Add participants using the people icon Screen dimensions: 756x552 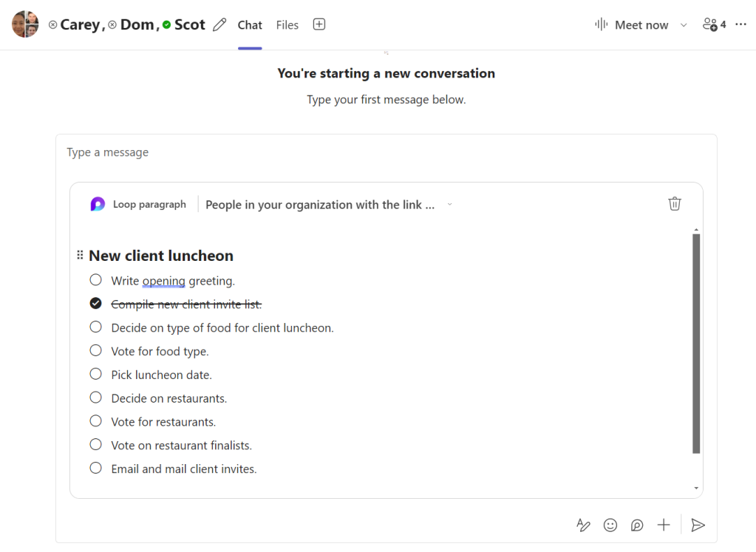tap(712, 24)
